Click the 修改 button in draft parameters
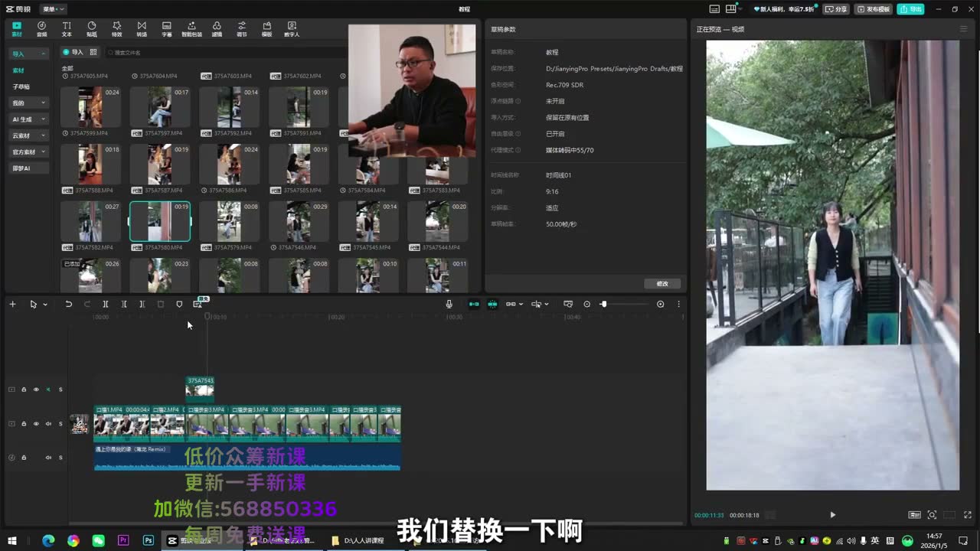Viewport: 980px width, 551px height. (662, 283)
